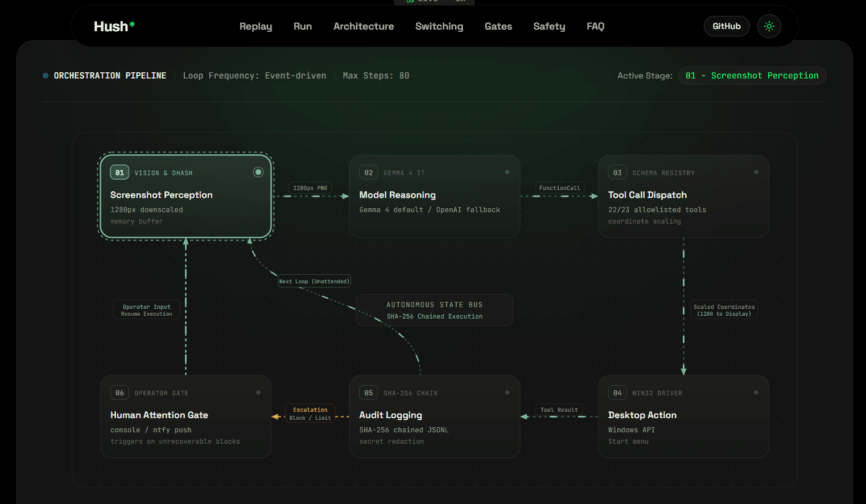Select the 06 stage number badge
The image size is (866, 504).
119,393
